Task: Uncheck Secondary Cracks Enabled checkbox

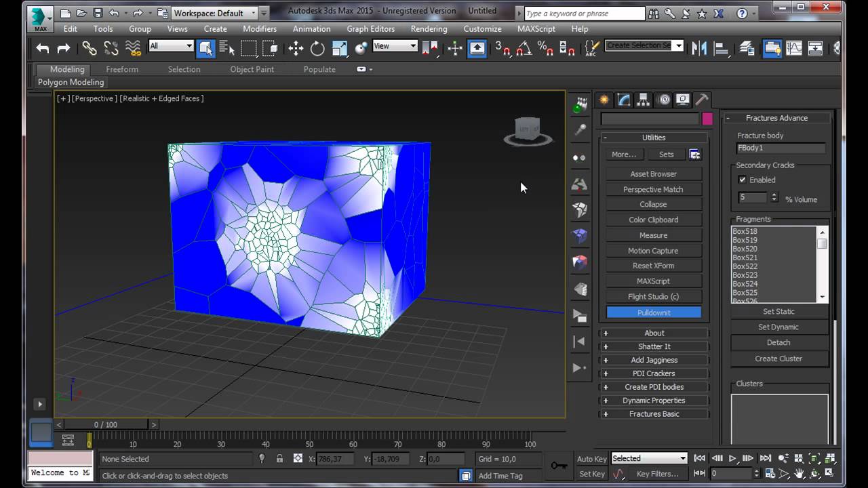Action: [x=742, y=180]
